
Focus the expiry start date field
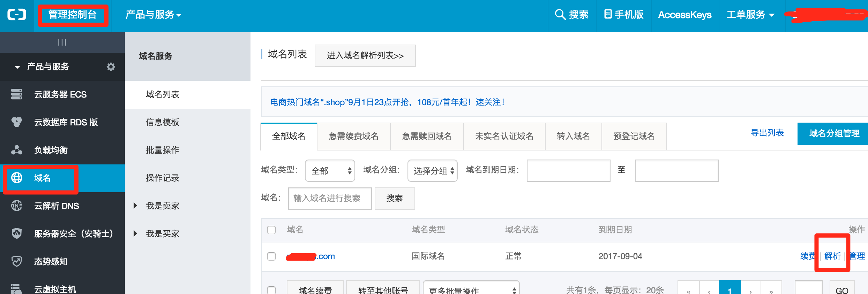(569, 171)
